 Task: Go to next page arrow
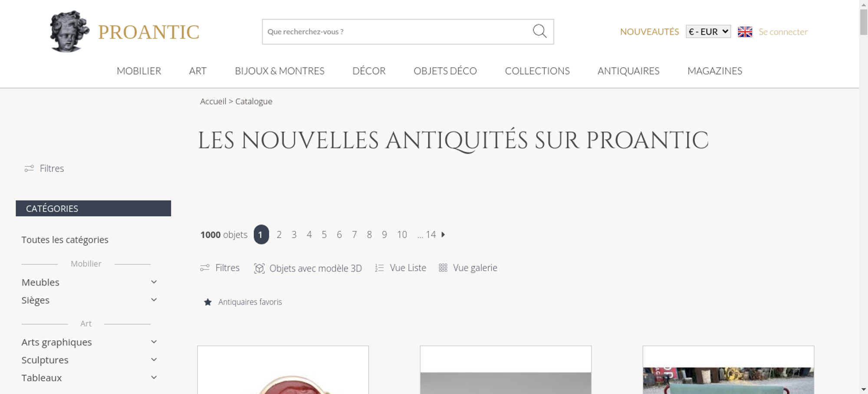pos(443,234)
